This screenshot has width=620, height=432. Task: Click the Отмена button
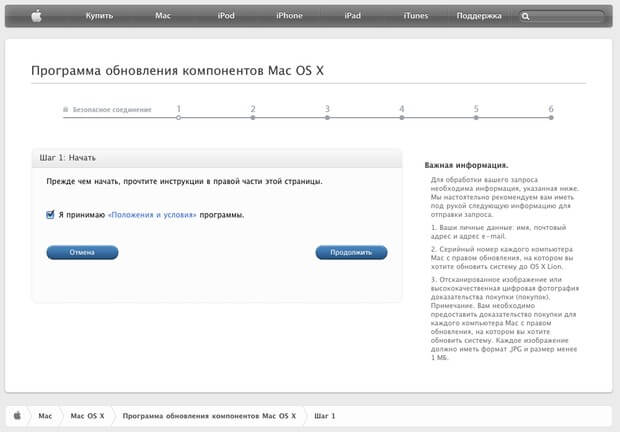82,252
